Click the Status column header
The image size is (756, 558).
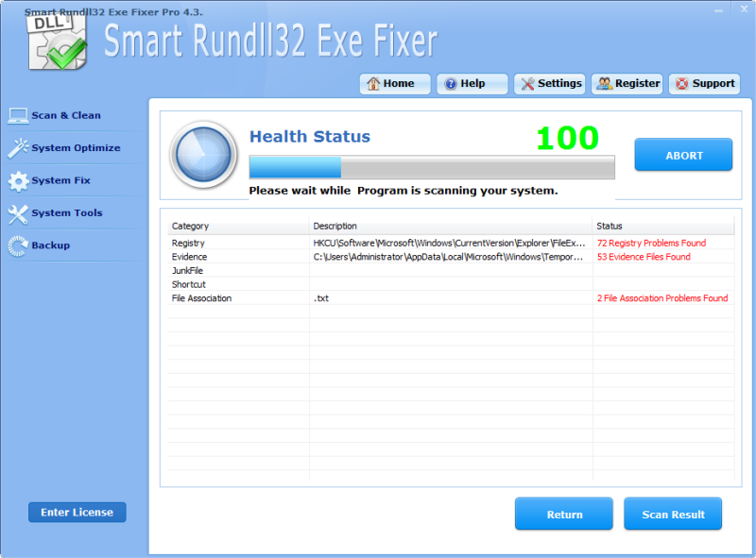(x=663, y=226)
